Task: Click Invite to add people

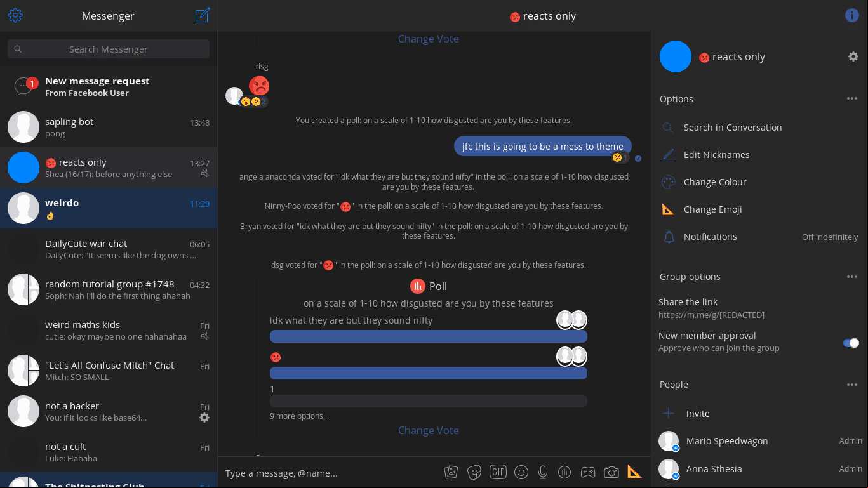Action: pos(698,414)
